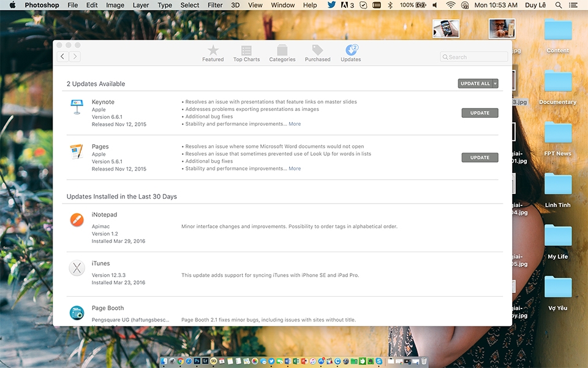The height and width of the screenshot is (368, 588).
Task: Open the Categories section
Action: (x=282, y=53)
